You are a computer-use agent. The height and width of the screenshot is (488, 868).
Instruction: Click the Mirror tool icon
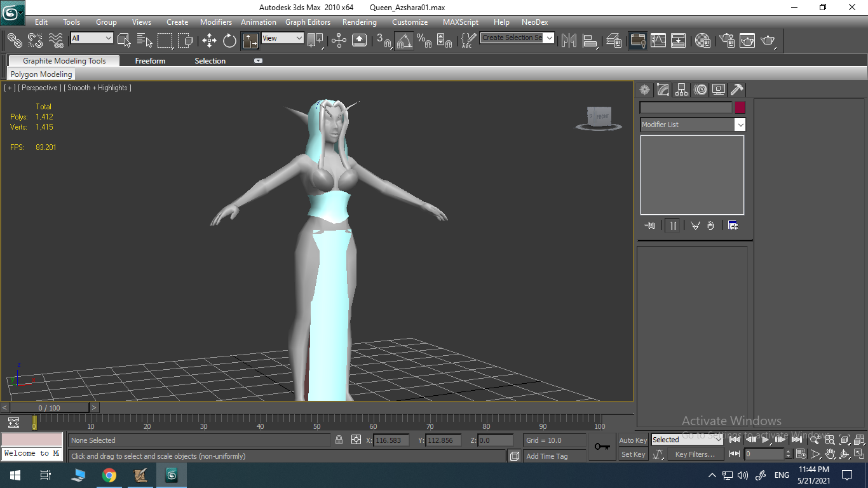pos(569,40)
